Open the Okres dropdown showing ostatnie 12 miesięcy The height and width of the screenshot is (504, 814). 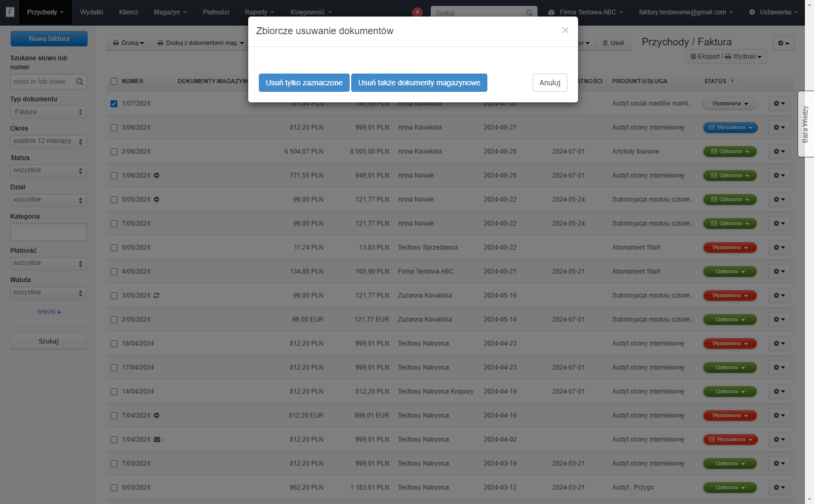[49, 141]
